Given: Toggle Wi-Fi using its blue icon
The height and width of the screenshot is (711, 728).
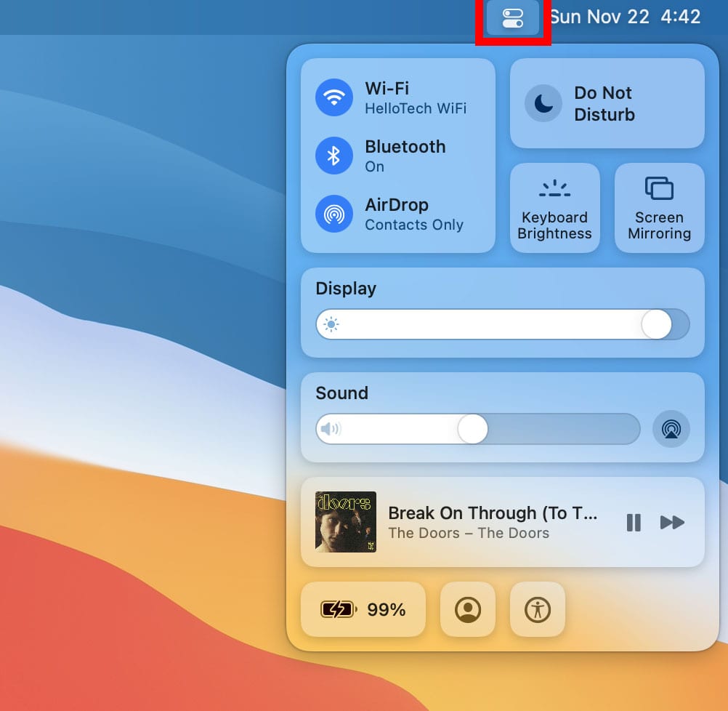Looking at the screenshot, I should click(x=334, y=97).
